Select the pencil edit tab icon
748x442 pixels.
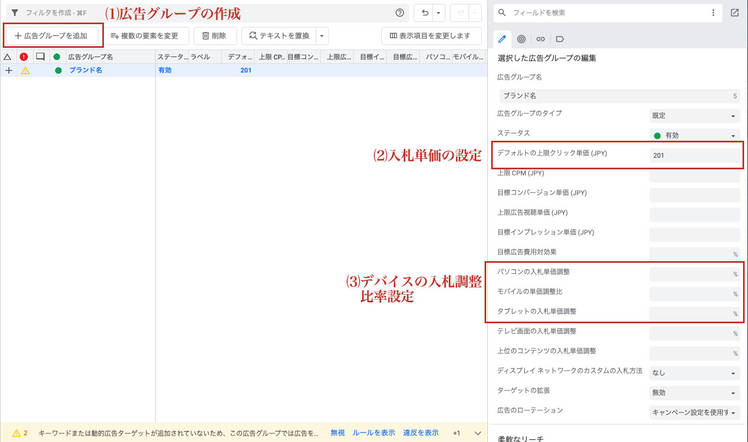click(502, 39)
